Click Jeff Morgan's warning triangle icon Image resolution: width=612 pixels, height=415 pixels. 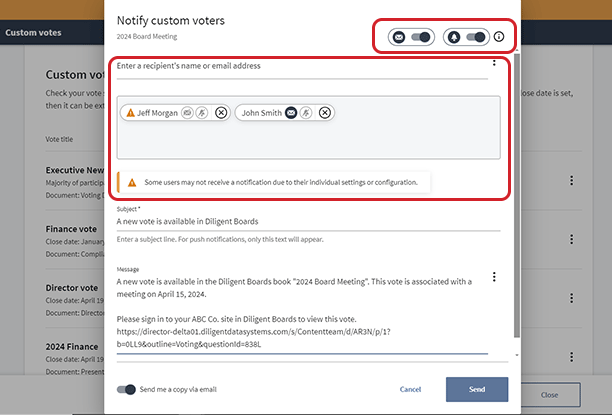coord(129,113)
